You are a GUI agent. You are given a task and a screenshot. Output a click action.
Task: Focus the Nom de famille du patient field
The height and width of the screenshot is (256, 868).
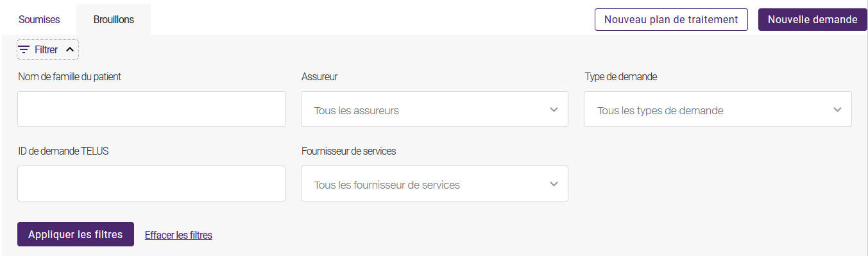151,109
